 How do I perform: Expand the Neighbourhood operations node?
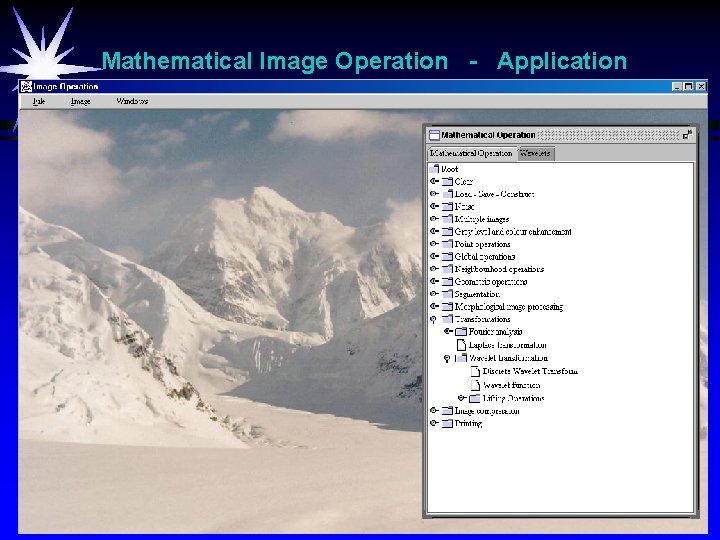[434, 269]
